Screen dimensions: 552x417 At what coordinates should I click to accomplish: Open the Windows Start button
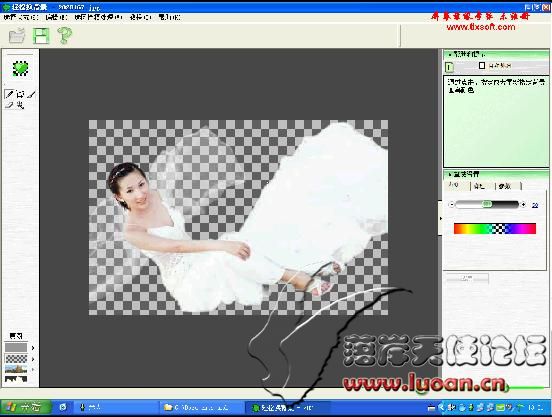(x=25, y=407)
